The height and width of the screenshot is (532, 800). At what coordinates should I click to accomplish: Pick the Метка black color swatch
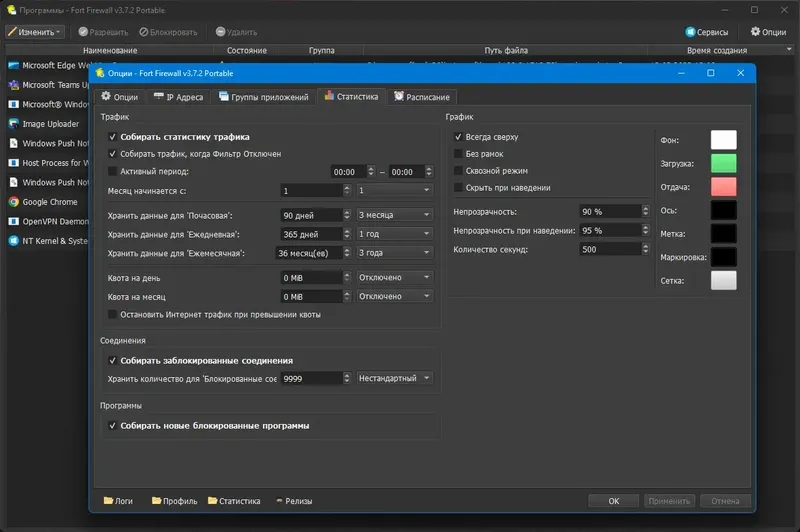(723, 234)
